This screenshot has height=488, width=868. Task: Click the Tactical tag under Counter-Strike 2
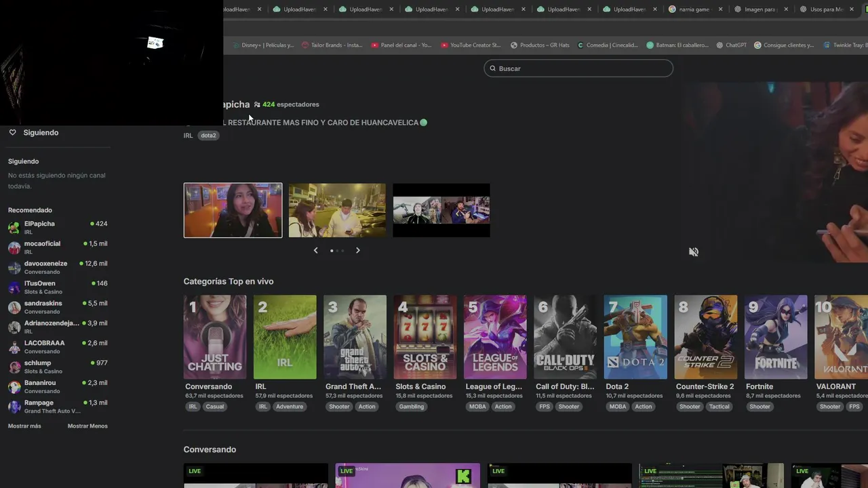(719, 407)
